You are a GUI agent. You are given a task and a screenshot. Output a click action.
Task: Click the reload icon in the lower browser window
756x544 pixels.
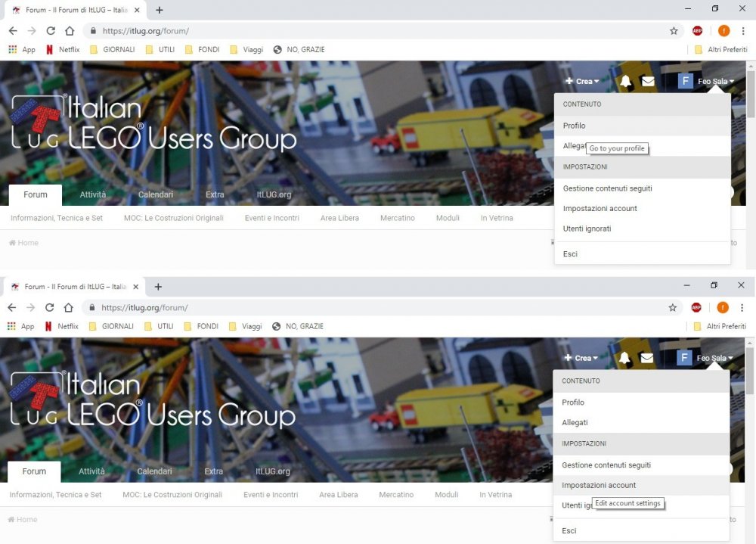50,307
